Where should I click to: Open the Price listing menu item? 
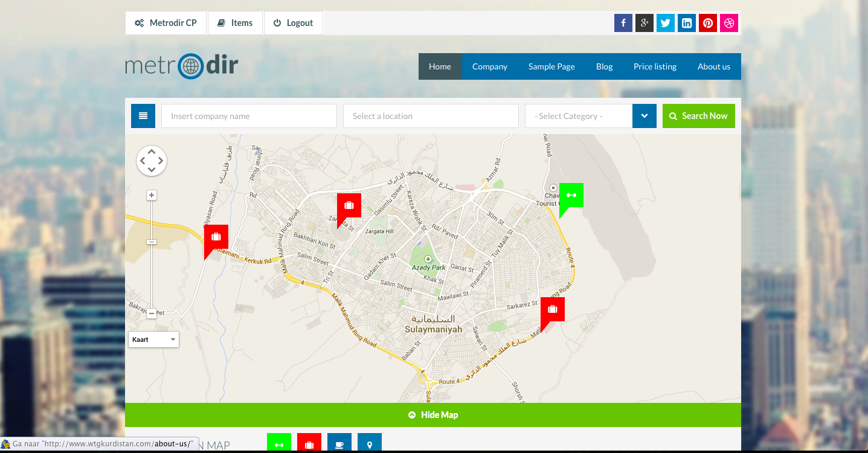[655, 66]
